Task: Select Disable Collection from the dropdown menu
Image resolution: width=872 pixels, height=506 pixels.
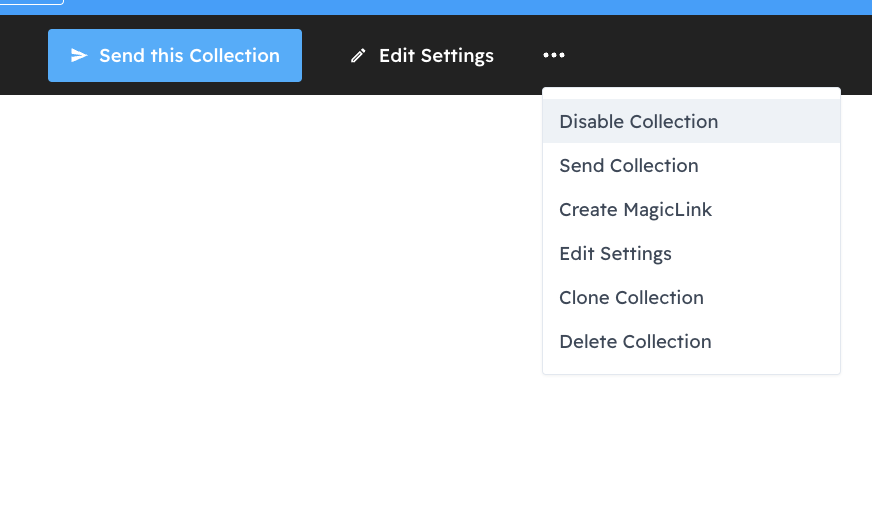Action: click(638, 122)
